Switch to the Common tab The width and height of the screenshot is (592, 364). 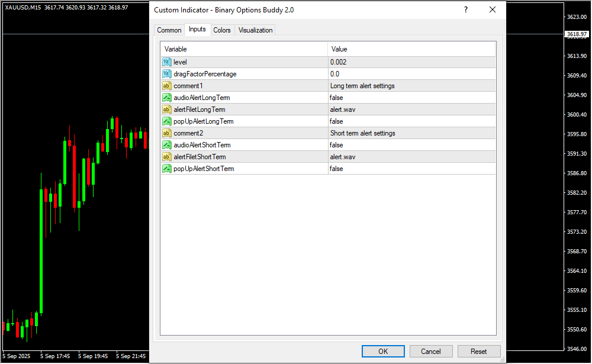click(169, 30)
